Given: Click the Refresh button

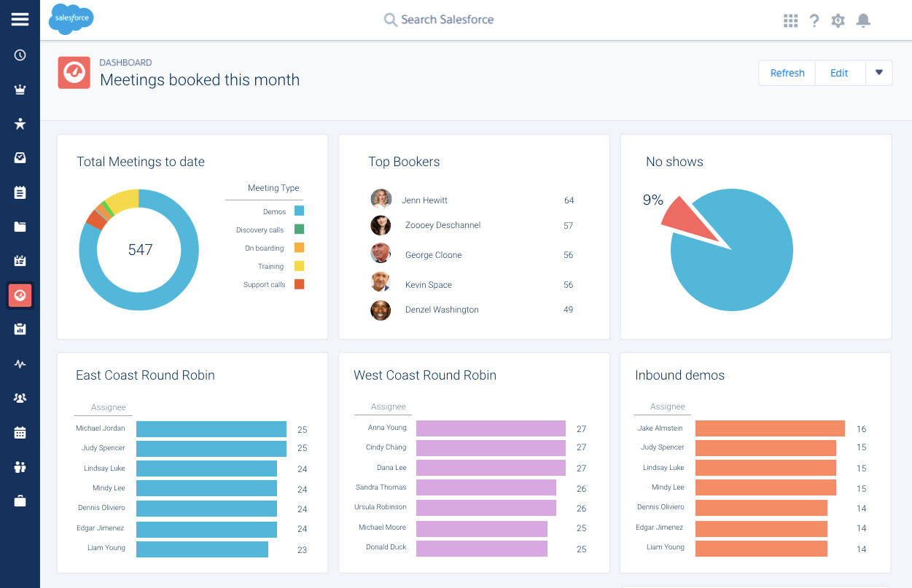Looking at the screenshot, I should tap(787, 73).
